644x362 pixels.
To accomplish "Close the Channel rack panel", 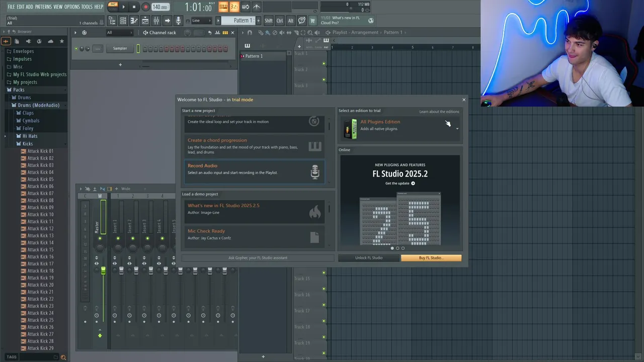I will tap(232, 33).
